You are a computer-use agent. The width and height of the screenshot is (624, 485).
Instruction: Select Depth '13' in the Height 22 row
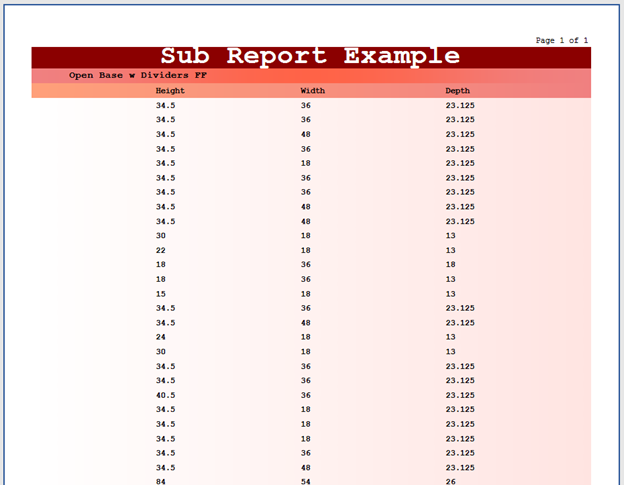450,250
